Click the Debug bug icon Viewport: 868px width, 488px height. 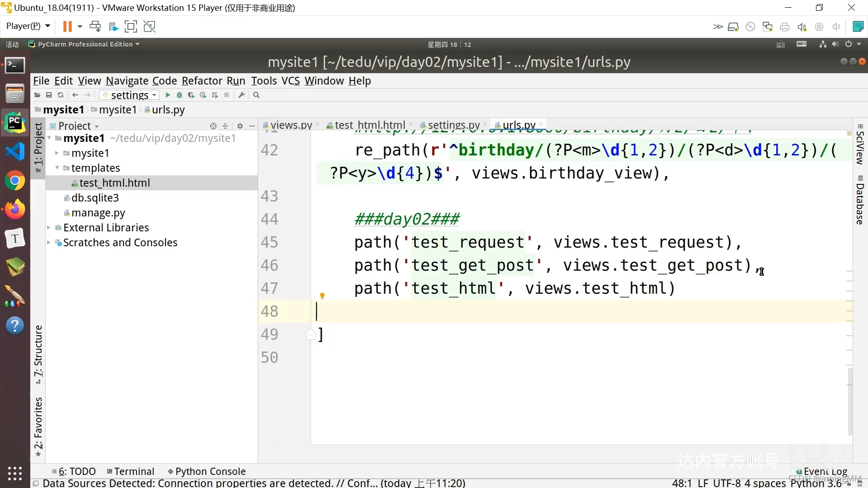(x=179, y=95)
